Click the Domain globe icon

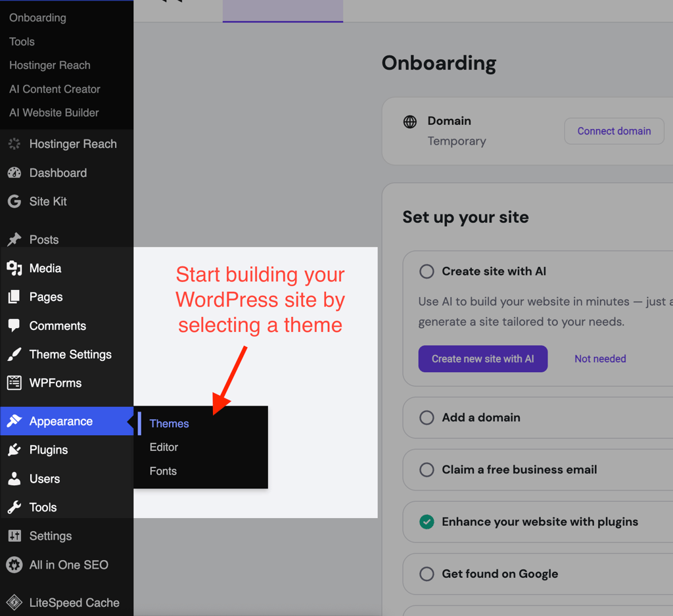click(410, 122)
